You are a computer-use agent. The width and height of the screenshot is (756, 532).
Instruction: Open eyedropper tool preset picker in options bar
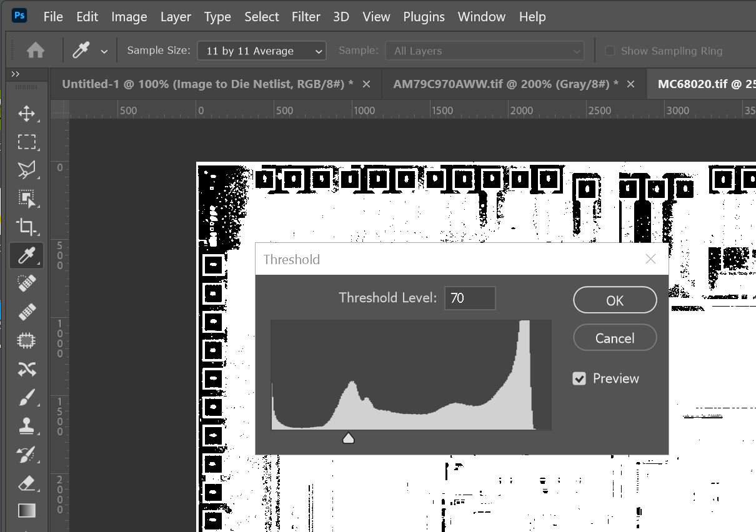[104, 51]
